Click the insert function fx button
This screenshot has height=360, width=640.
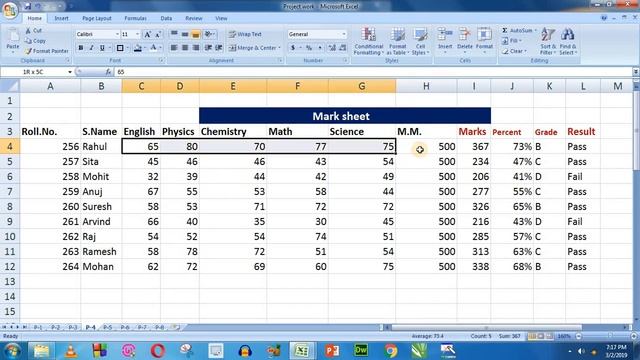pos(108,72)
